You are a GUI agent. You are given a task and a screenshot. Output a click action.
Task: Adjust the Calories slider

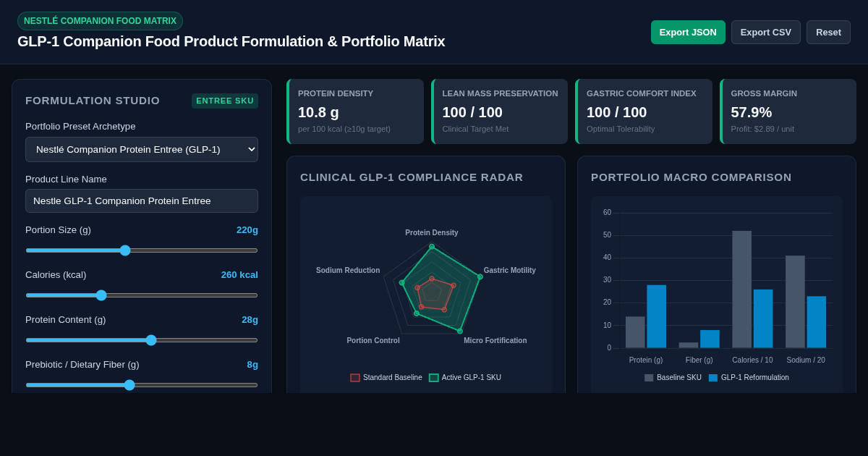142,295
